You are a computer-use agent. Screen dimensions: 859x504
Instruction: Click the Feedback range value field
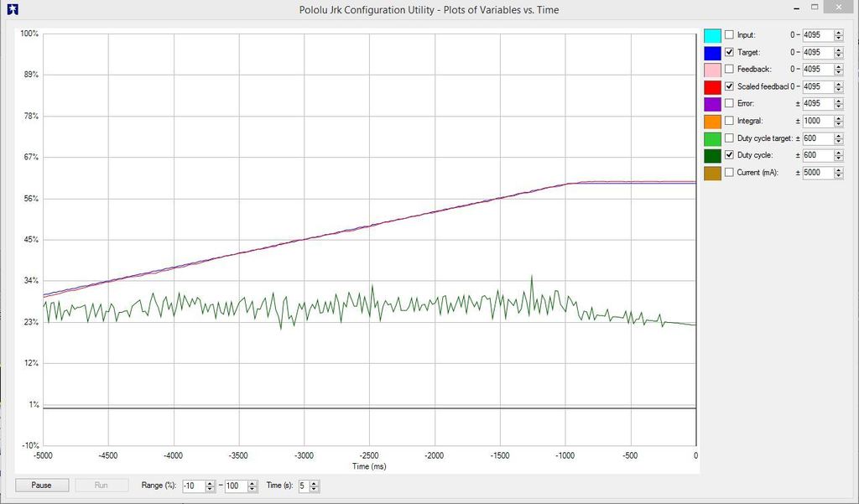[x=818, y=70]
